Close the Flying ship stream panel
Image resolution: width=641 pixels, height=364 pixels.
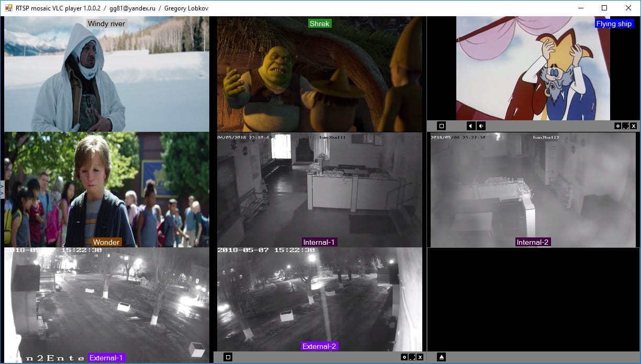coord(633,126)
